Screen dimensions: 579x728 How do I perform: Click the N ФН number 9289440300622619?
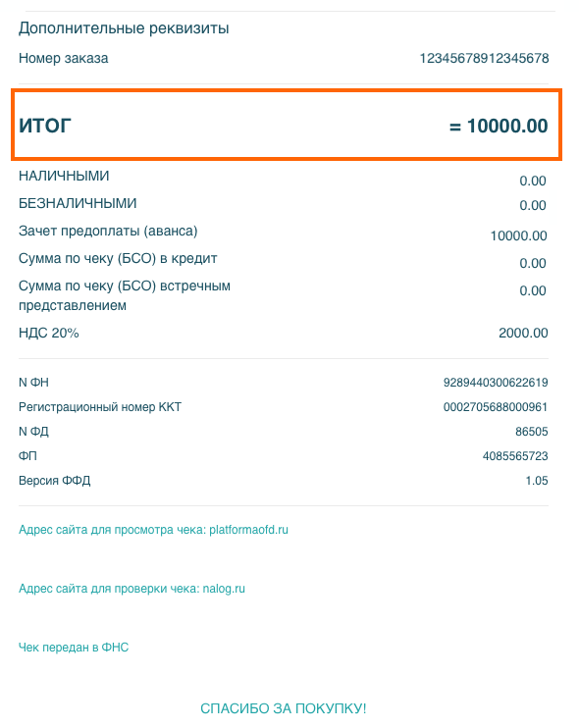click(x=496, y=383)
